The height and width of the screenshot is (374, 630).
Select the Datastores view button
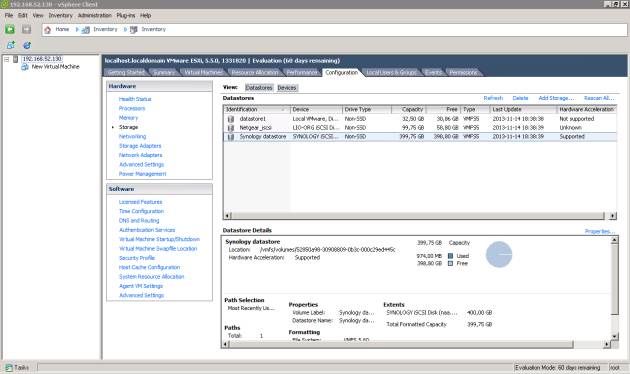(259, 88)
